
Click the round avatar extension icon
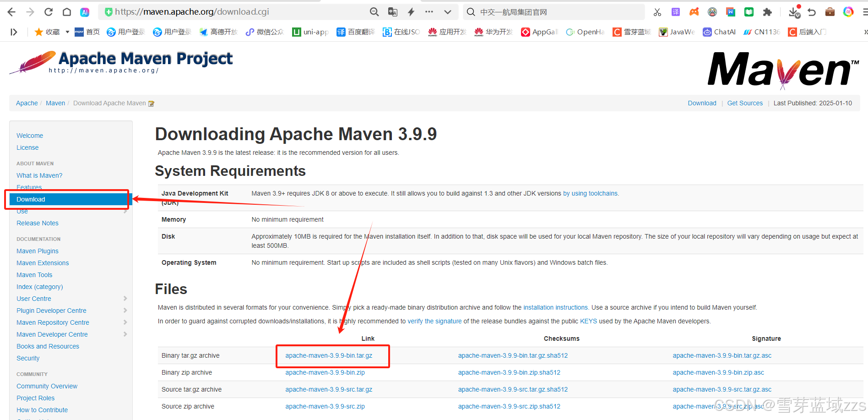pos(712,12)
